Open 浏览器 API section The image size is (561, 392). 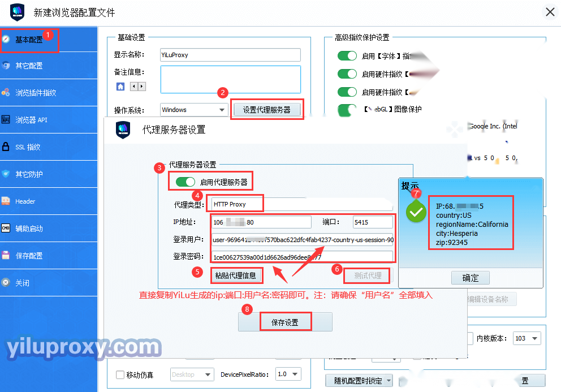[49, 120]
